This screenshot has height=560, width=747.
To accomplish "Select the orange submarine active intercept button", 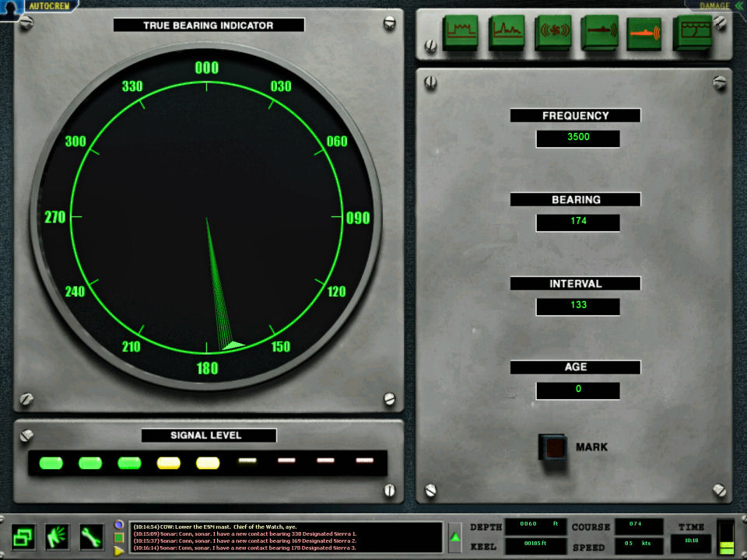I will [x=644, y=33].
